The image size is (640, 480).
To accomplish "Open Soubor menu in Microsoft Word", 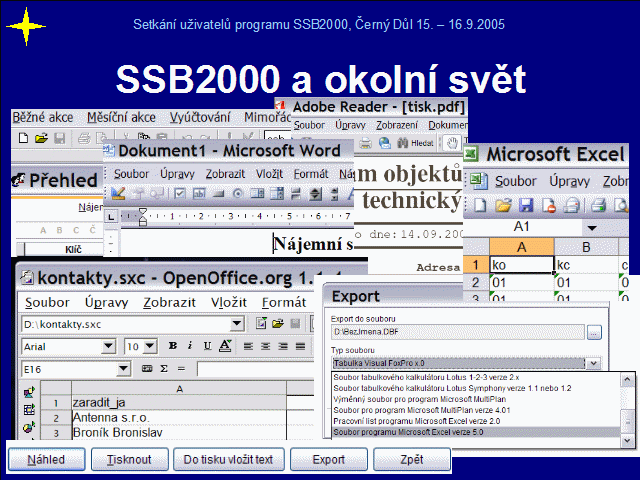I will click(131, 174).
